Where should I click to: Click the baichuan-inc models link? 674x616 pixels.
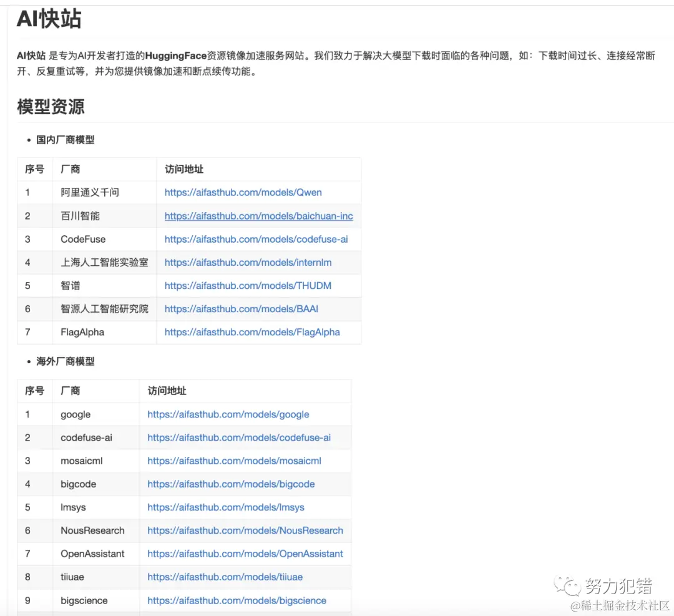[x=259, y=215]
